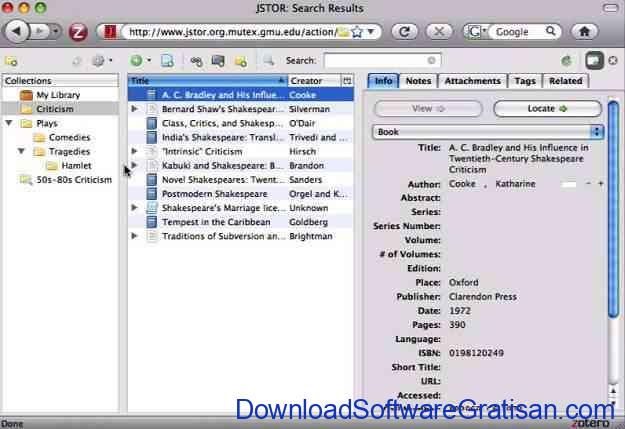
Task: Sort items by Title column header
Action: click(207, 81)
